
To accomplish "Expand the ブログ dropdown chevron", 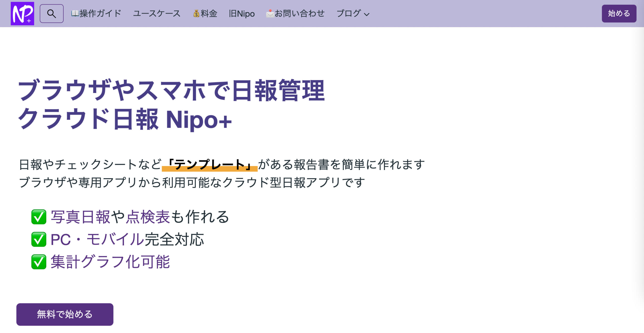I will coord(367,14).
